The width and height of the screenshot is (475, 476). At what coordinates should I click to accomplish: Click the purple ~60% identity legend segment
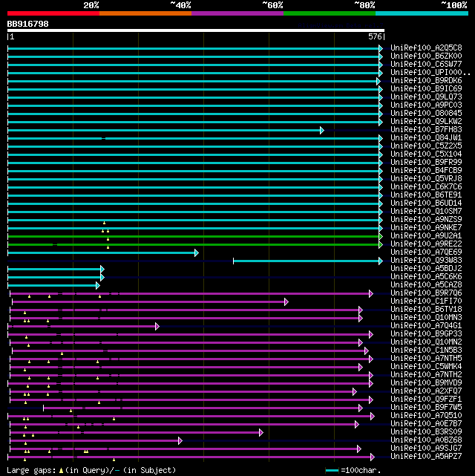pyautogui.click(x=237, y=13)
